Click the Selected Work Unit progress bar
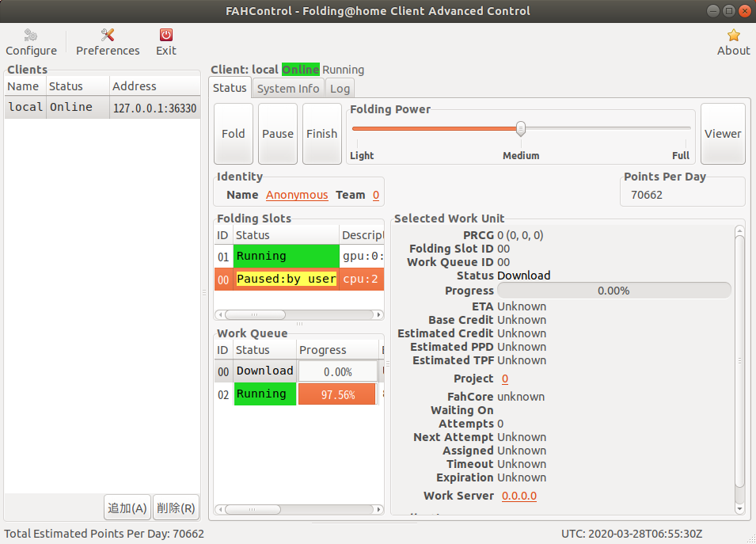 (x=614, y=291)
